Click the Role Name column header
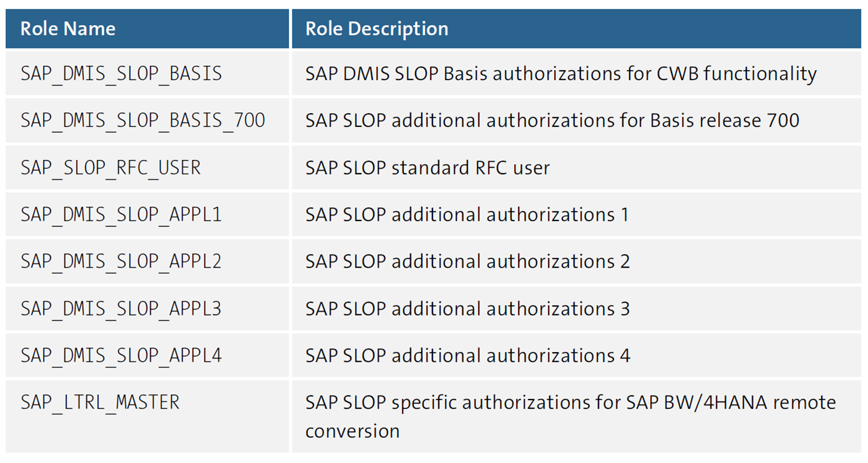This screenshot has height=463, width=868. pyautogui.click(x=68, y=28)
